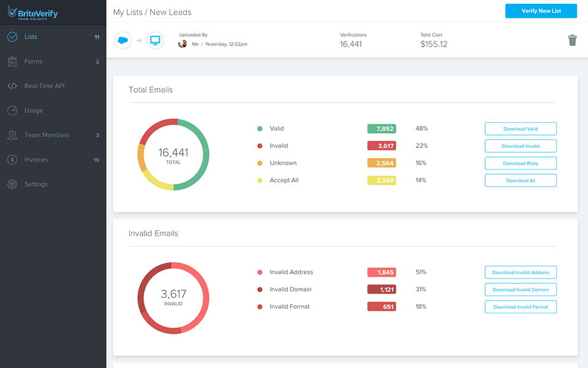
Task: Click the 1,845 invalid address badge
Action: (382, 272)
